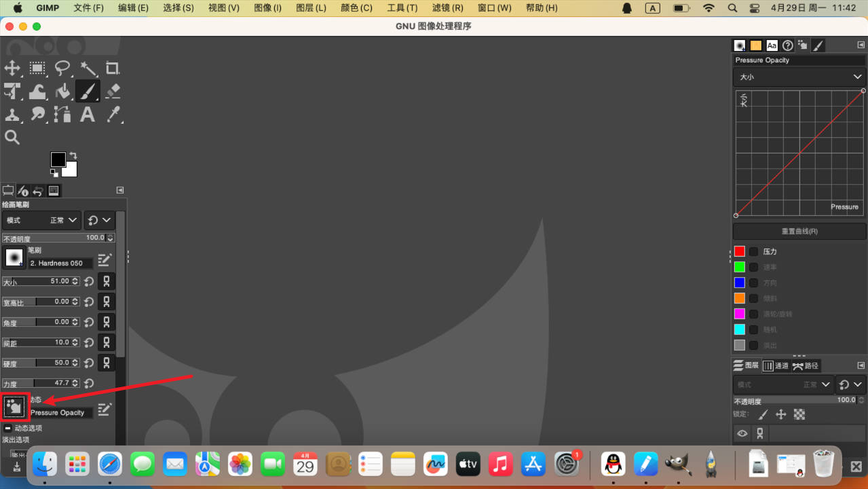Open left dock tab configuration menu
Image resolution: width=868 pixels, height=489 pixels.
point(120,191)
